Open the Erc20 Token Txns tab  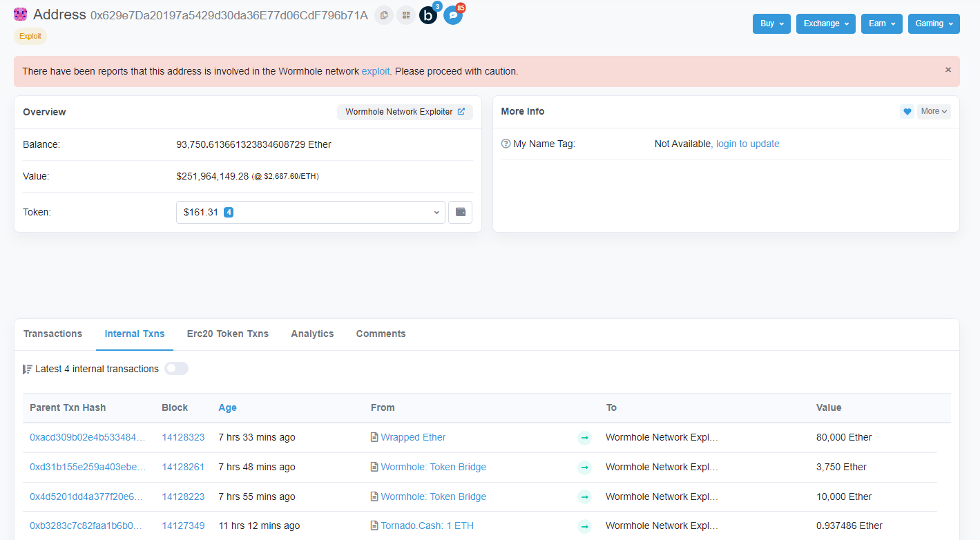pyautogui.click(x=228, y=334)
